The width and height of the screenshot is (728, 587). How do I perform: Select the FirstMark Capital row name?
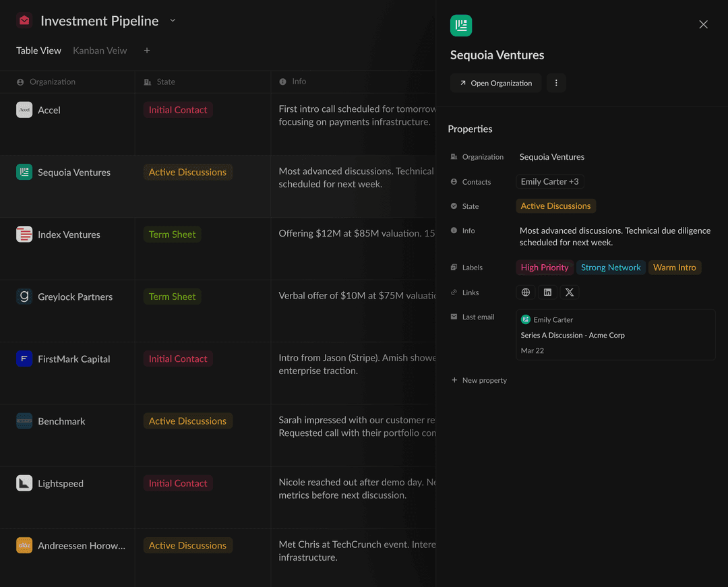(x=74, y=359)
